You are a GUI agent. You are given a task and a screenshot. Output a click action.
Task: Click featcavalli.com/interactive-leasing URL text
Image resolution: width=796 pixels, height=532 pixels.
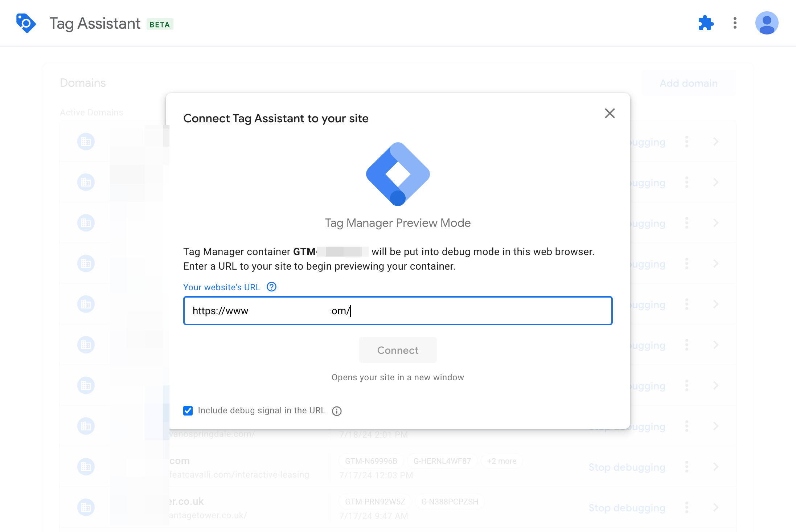point(239,475)
